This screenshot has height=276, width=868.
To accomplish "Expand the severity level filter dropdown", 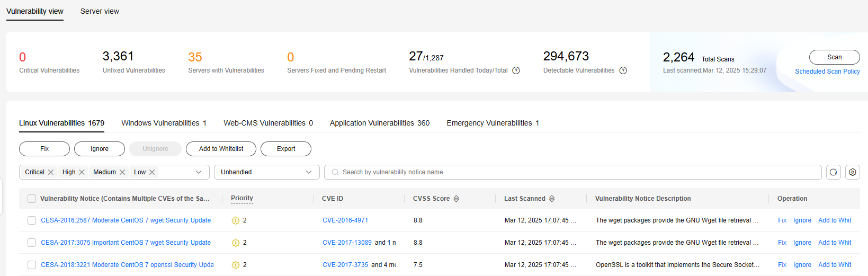I will pyautogui.click(x=199, y=172).
